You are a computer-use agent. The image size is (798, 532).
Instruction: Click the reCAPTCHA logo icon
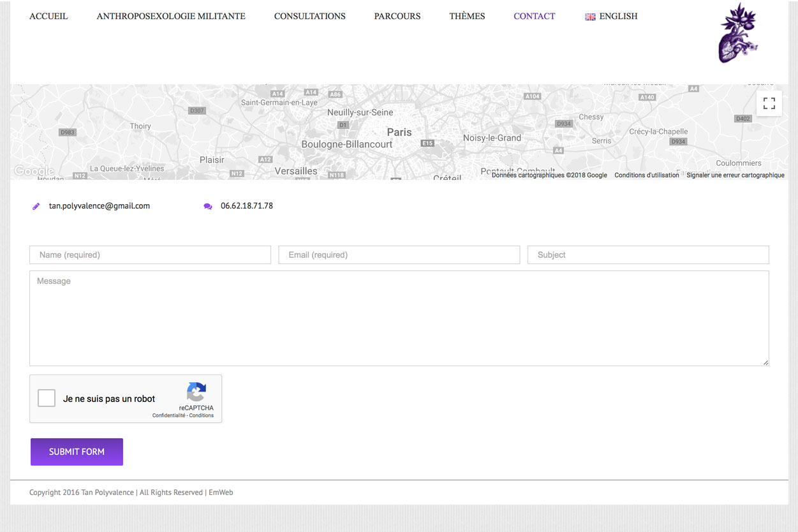click(x=196, y=392)
